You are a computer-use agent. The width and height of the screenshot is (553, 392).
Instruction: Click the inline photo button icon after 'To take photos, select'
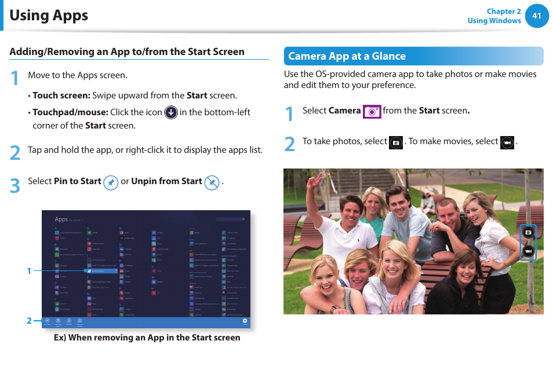(x=396, y=142)
